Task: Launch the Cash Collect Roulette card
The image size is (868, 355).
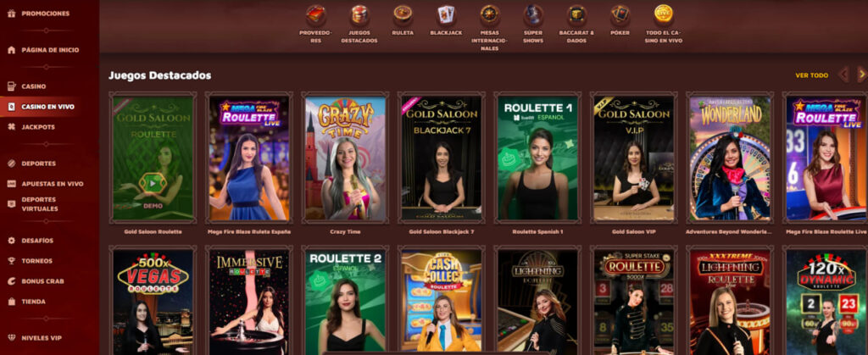Action: [x=442, y=301]
